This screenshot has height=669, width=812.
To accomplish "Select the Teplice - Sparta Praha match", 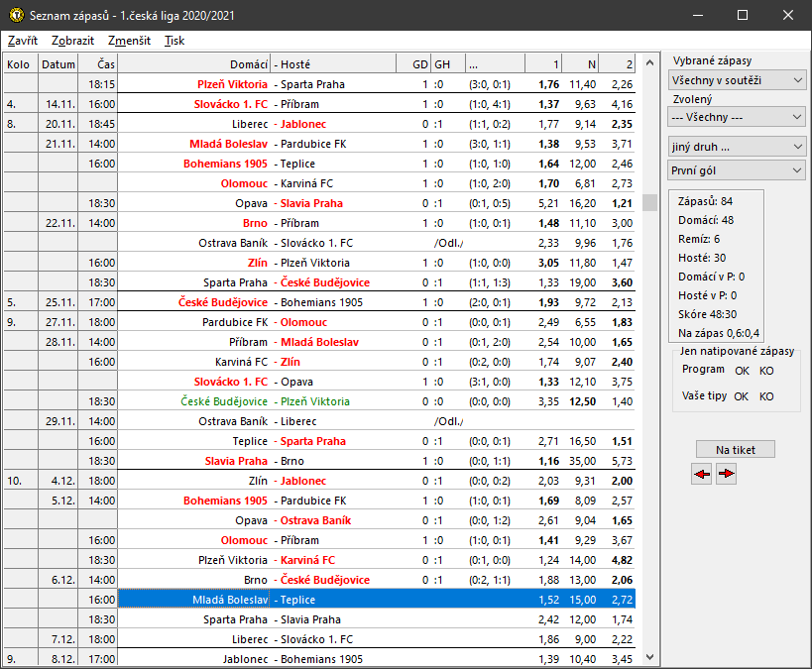I will coord(377,441).
